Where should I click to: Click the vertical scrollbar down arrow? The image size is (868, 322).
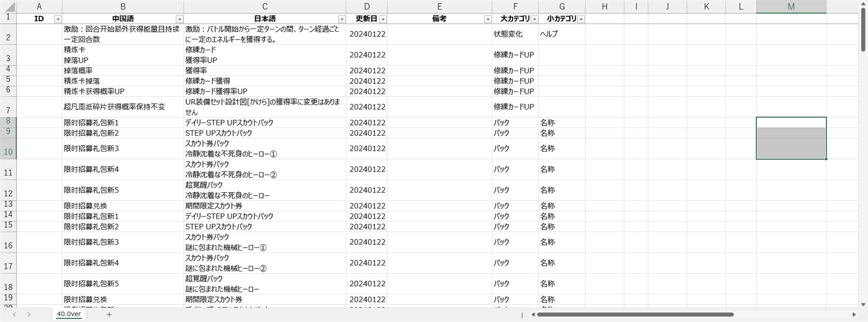[x=863, y=305]
